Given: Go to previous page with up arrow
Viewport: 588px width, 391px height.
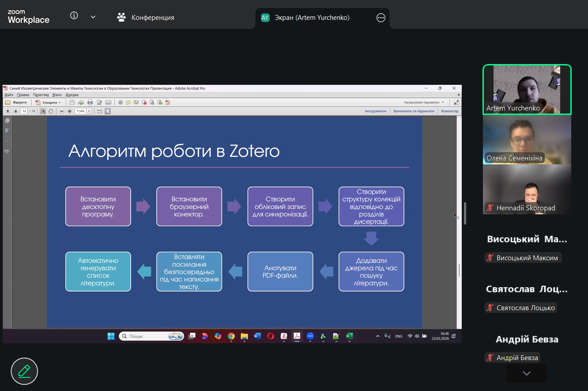Looking at the screenshot, I should tap(8, 111).
